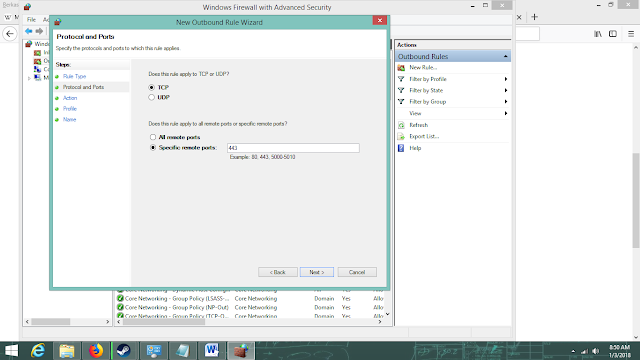Image resolution: width=640 pixels, height=360 pixels.
Task: Select Core Networking - Group Policy (LSASS) rule
Action: pos(177,299)
